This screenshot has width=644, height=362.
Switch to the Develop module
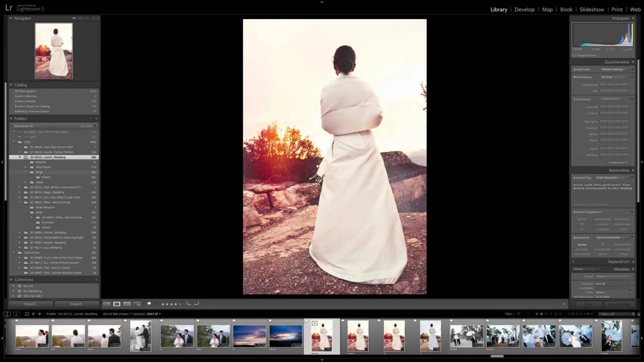524,10
